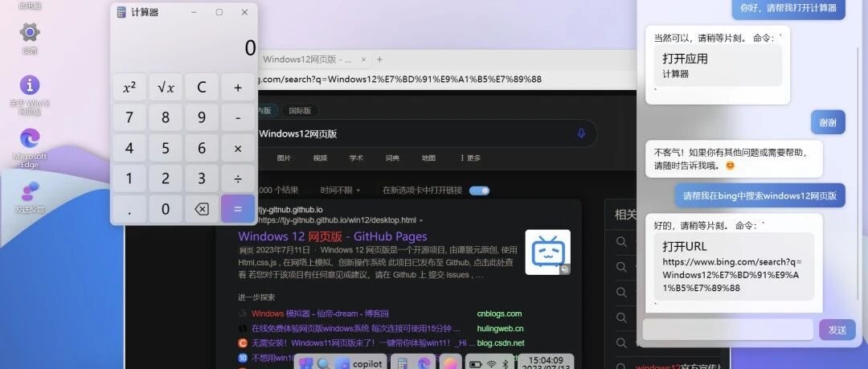Click the battery icon in taskbar
This screenshot has height=369, width=868.
(476, 364)
